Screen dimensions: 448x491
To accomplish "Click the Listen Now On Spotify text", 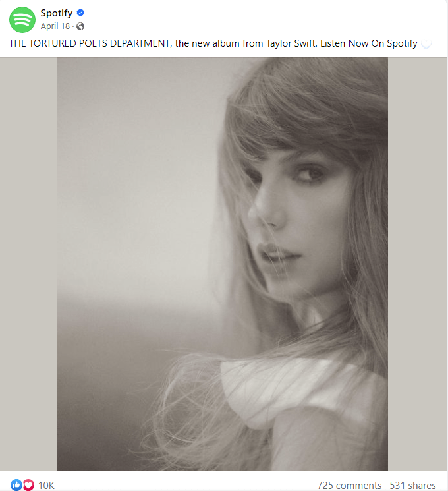I will [x=369, y=43].
